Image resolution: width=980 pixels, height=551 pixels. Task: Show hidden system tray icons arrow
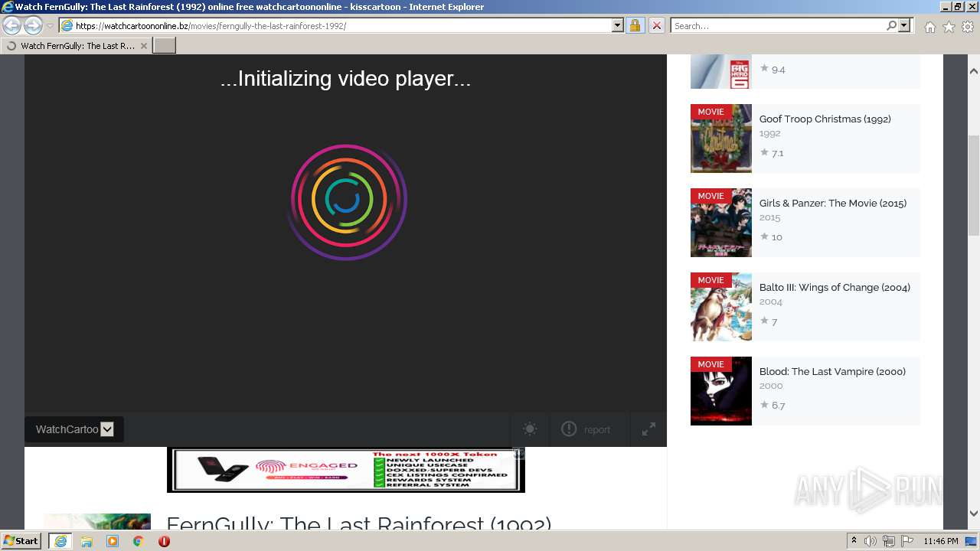pos(854,541)
